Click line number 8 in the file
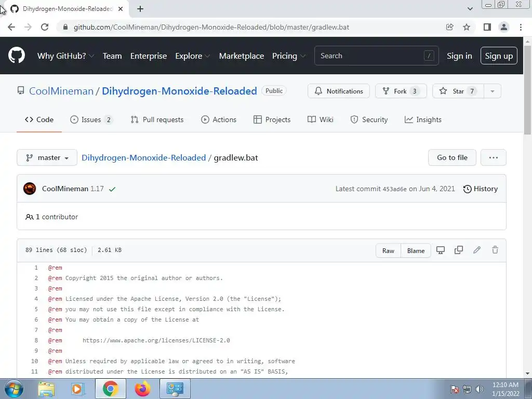The image size is (532, 399). pyautogui.click(x=36, y=340)
